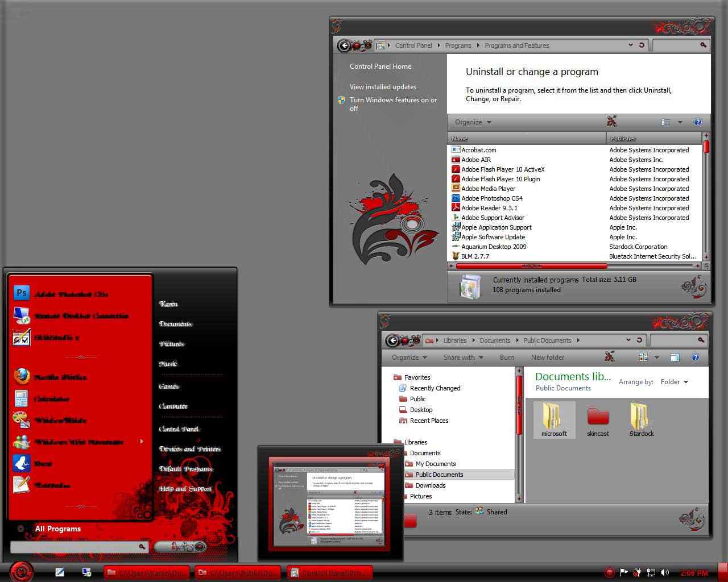728x582 pixels.
Task: Click the horizontal scrollbar in programs list
Action: (531, 265)
